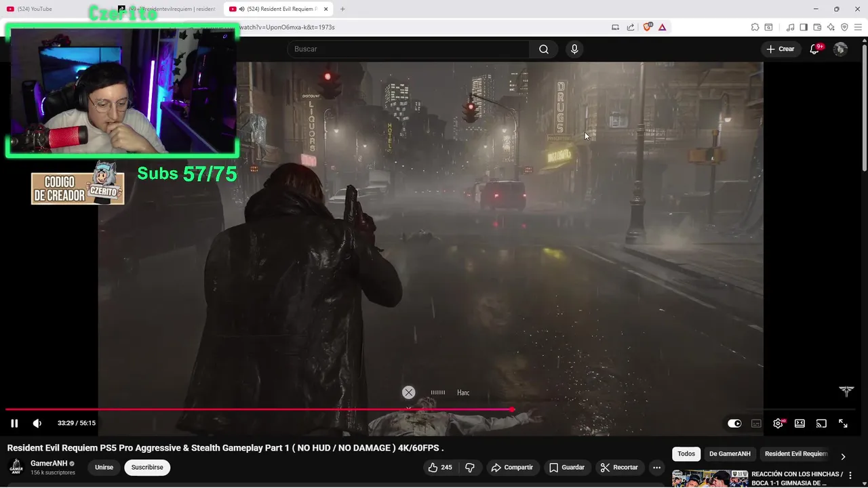The height and width of the screenshot is (488, 868).
Task: Open the Boca reaction video's three-dot menu
Action: (850, 476)
